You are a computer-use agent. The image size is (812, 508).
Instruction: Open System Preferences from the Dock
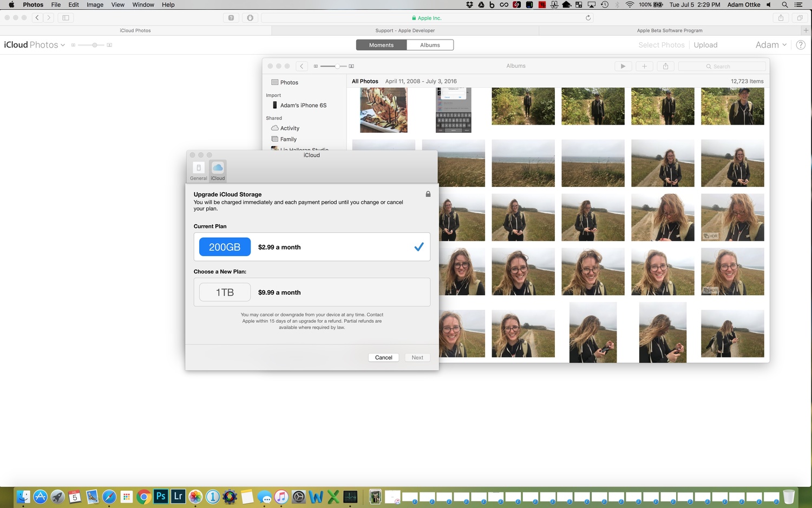click(299, 496)
